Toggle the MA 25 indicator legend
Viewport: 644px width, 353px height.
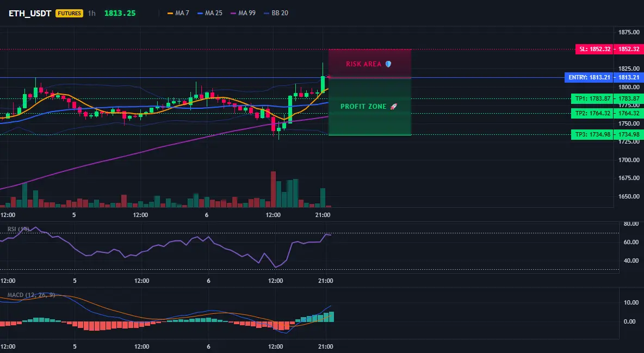point(210,13)
